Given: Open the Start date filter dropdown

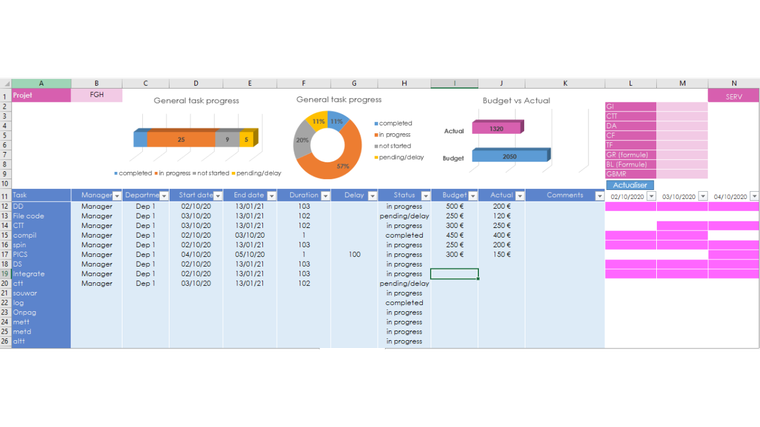Looking at the screenshot, I should [x=216, y=196].
